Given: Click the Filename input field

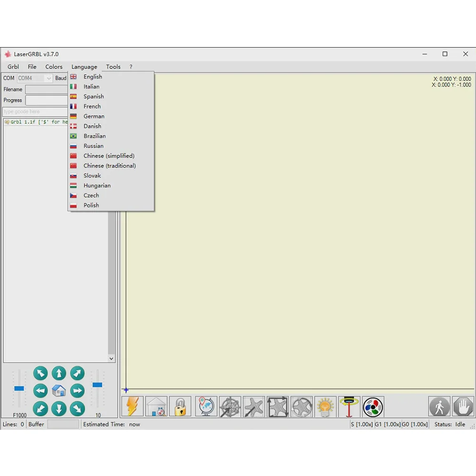Looking at the screenshot, I should pos(47,89).
